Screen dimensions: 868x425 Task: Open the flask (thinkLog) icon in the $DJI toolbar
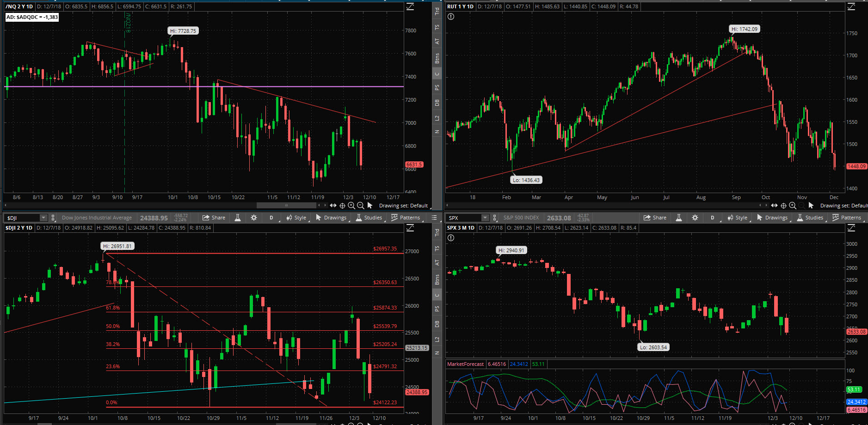[238, 218]
